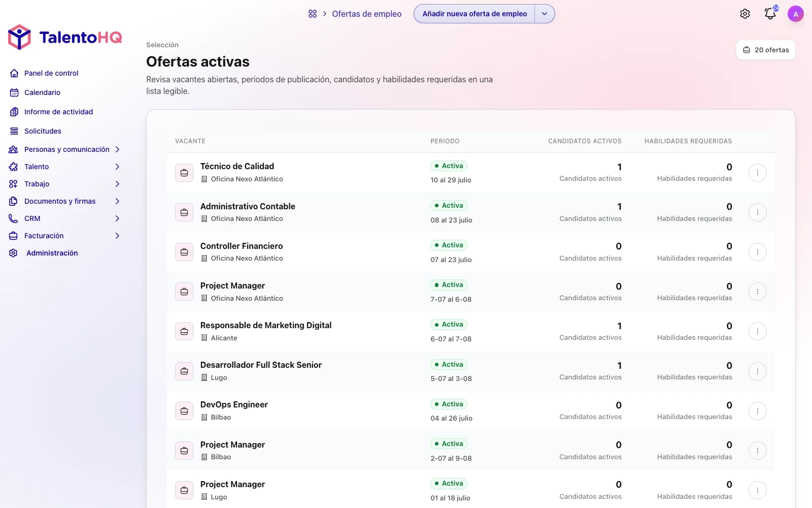Open more options for Project Manager Oficina Nexo Atlántico
This screenshot has height=508, width=812.
[x=758, y=292]
